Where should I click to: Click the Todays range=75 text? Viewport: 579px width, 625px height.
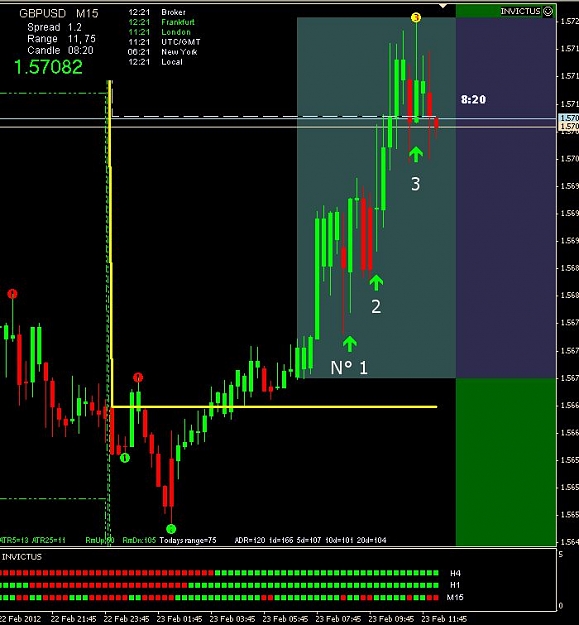pyautogui.click(x=188, y=540)
